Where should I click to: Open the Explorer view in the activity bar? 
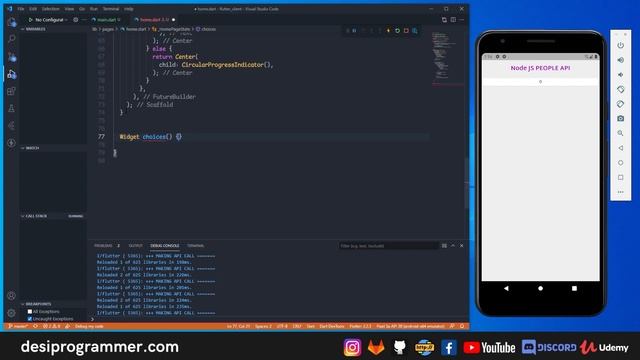point(11,22)
